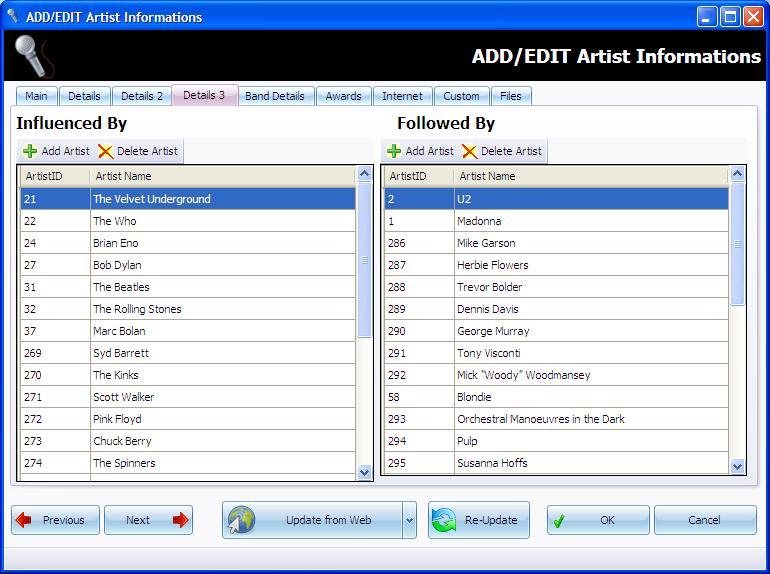770x574 pixels.
Task: Sort Followed By list by ArtistID header
Action: point(418,176)
